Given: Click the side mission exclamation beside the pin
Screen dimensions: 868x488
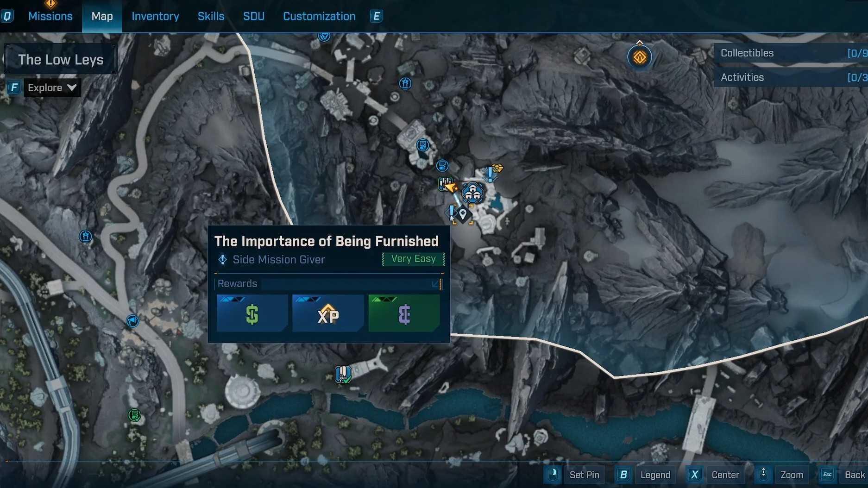Looking at the screenshot, I should (452, 213).
